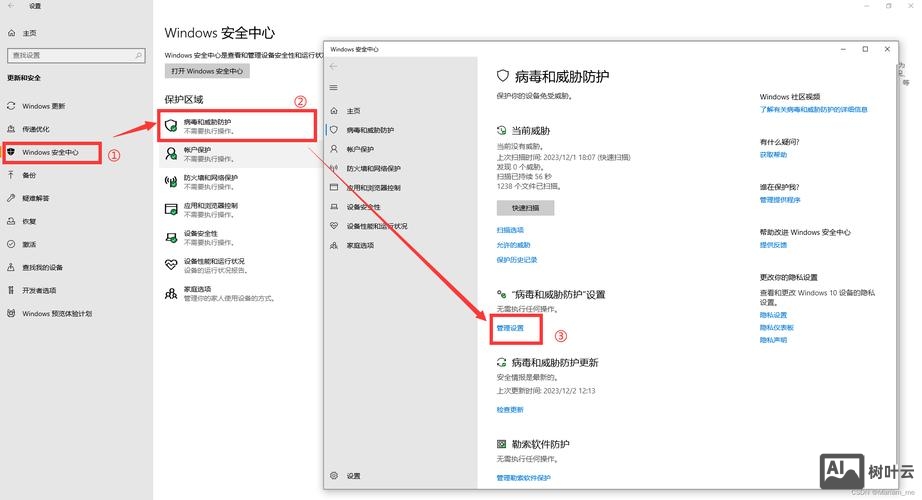
Task: Click the 获取帮助 link
Action: (x=773, y=155)
